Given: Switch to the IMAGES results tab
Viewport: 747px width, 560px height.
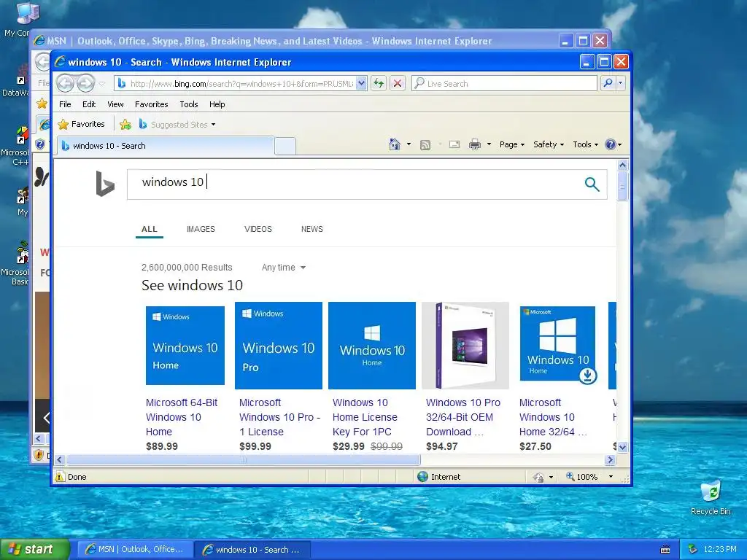Looking at the screenshot, I should pos(201,229).
